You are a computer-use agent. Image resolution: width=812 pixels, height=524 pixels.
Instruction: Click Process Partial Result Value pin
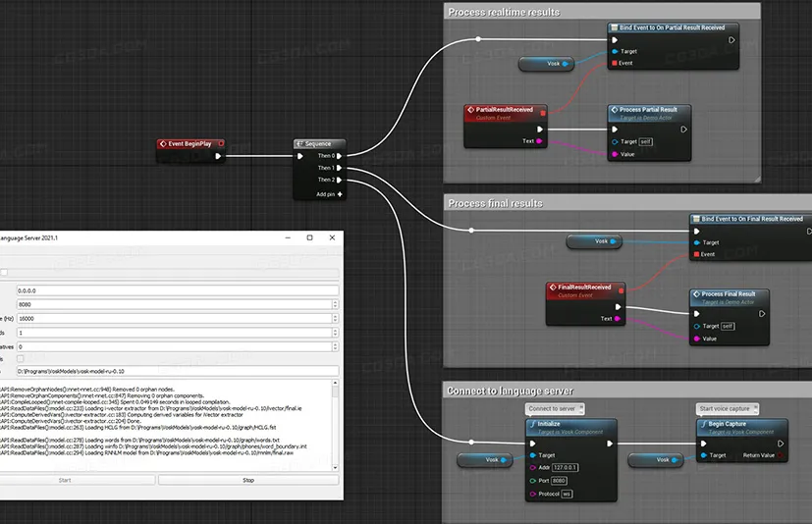[x=615, y=154]
